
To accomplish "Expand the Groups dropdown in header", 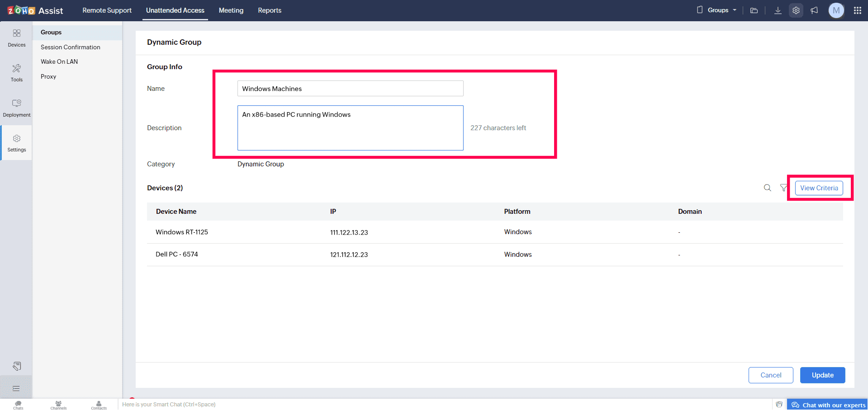I will click(x=717, y=10).
